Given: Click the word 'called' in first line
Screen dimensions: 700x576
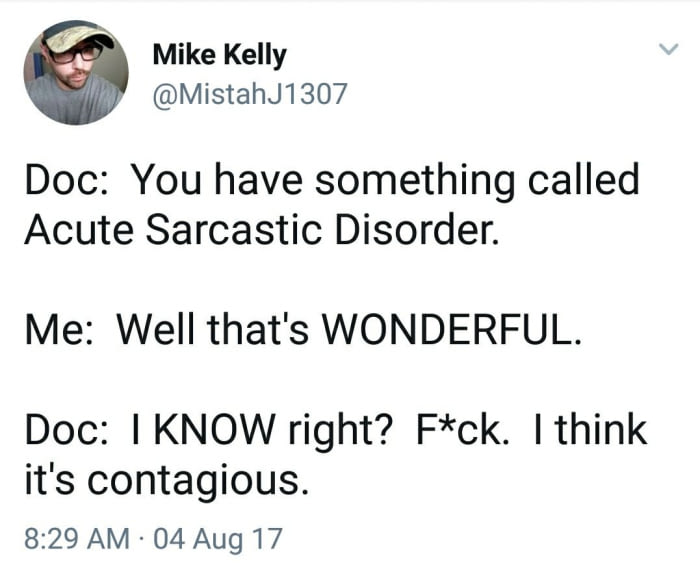Looking at the screenshot, I should point(583,179).
